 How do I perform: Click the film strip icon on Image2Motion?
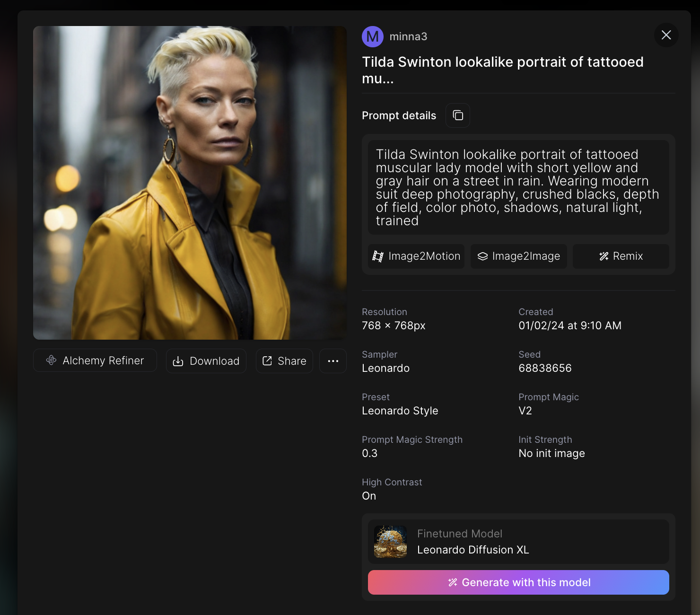pos(378,256)
